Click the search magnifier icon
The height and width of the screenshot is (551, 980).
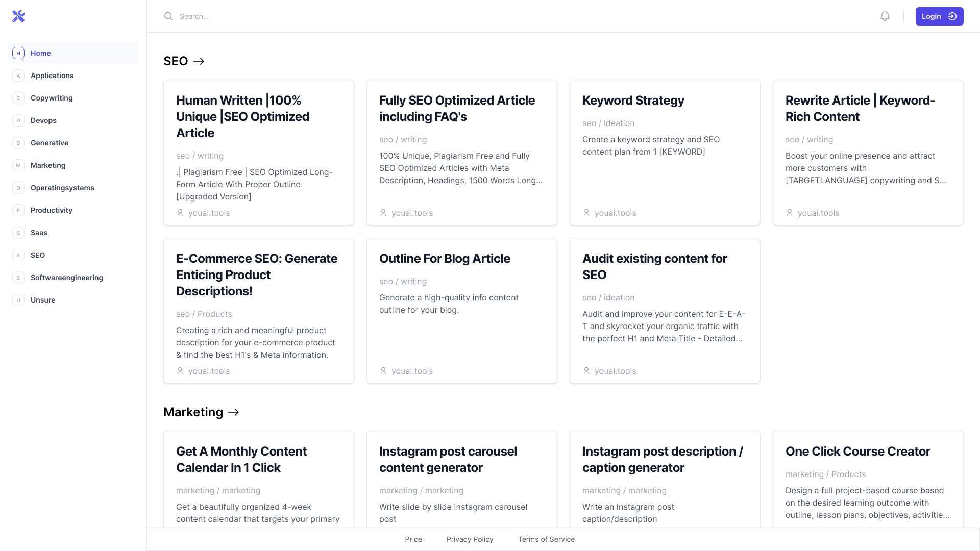coord(168,16)
